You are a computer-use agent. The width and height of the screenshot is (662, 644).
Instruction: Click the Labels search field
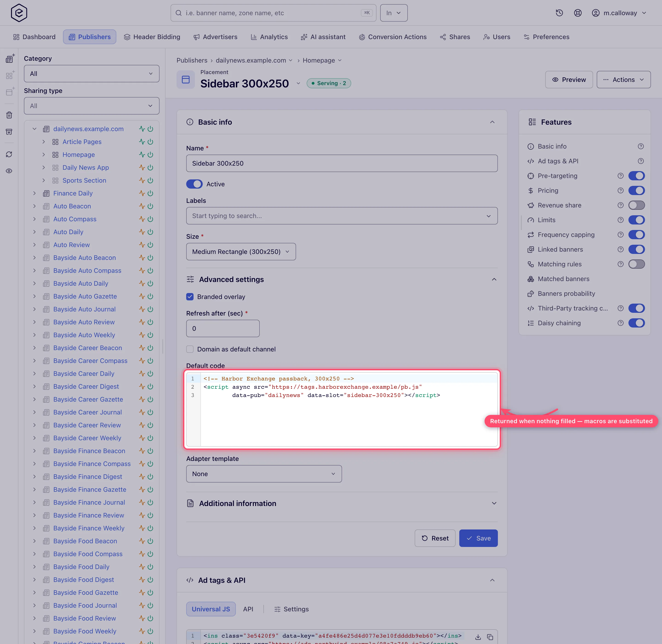[x=342, y=216]
